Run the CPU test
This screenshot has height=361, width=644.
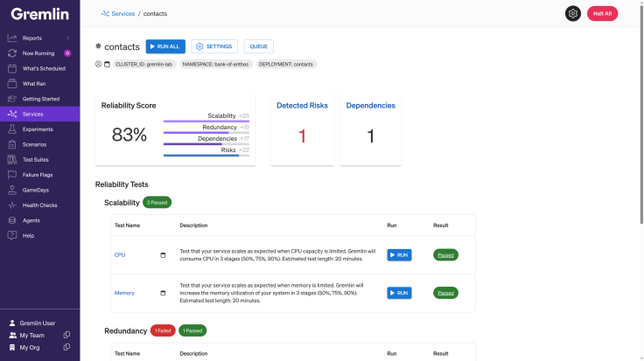tap(399, 254)
